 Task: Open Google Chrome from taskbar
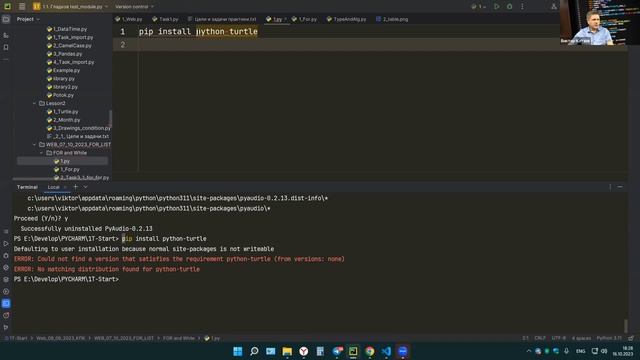click(370, 351)
